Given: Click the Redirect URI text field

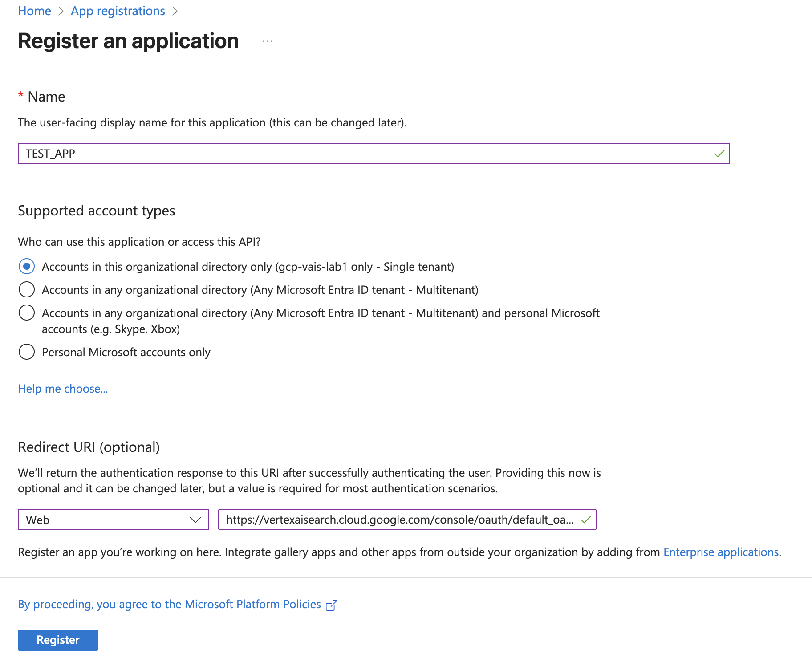Looking at the screenshot, I should (392, 519).
